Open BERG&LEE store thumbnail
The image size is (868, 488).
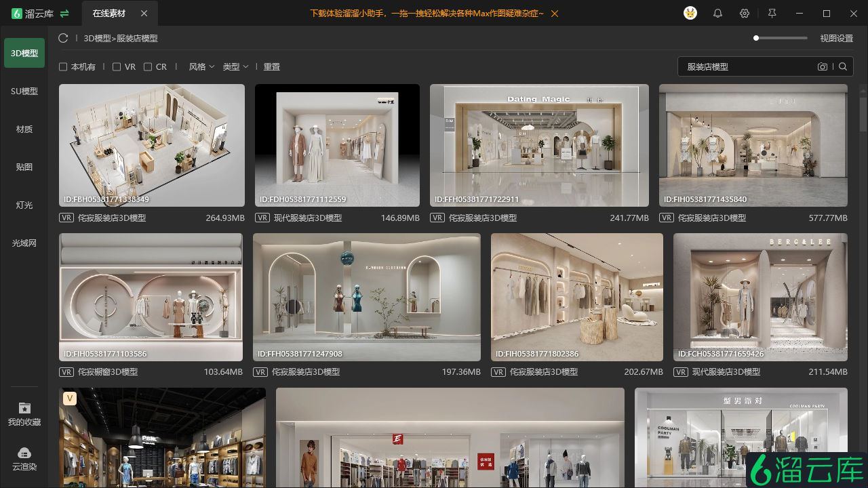(760, 298)
